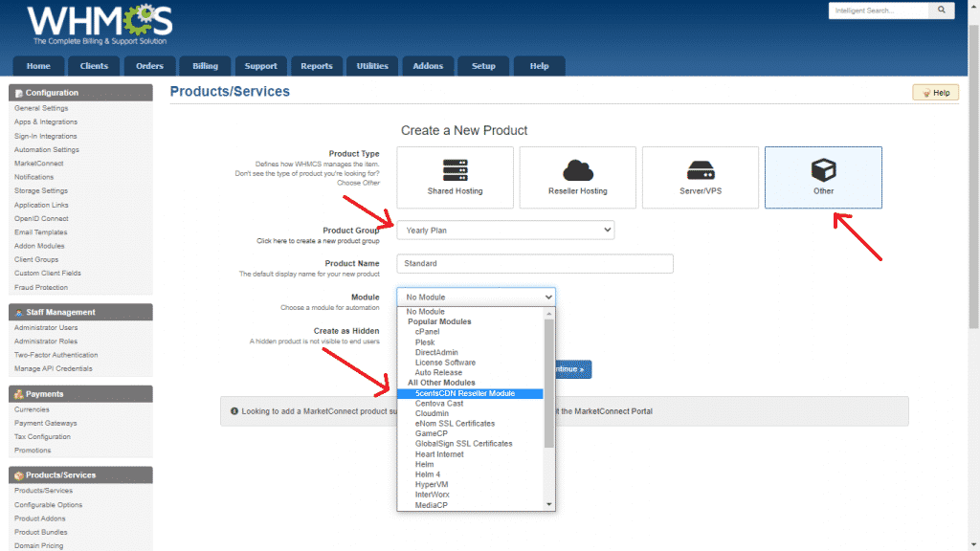This screenshot has height=551, width=980.
Task: Open the Orders menu tab
Action: [150, 66]
